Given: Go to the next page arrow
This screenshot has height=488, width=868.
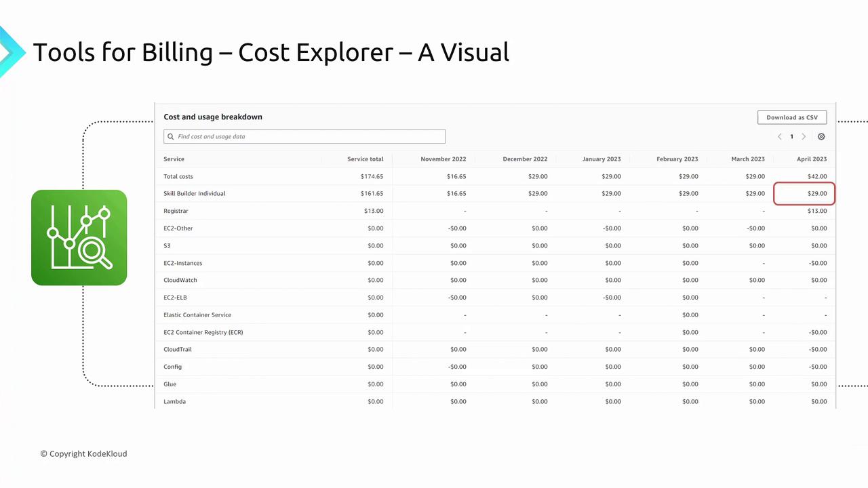Looking at the screenshot, I should [x=804, y=136].
